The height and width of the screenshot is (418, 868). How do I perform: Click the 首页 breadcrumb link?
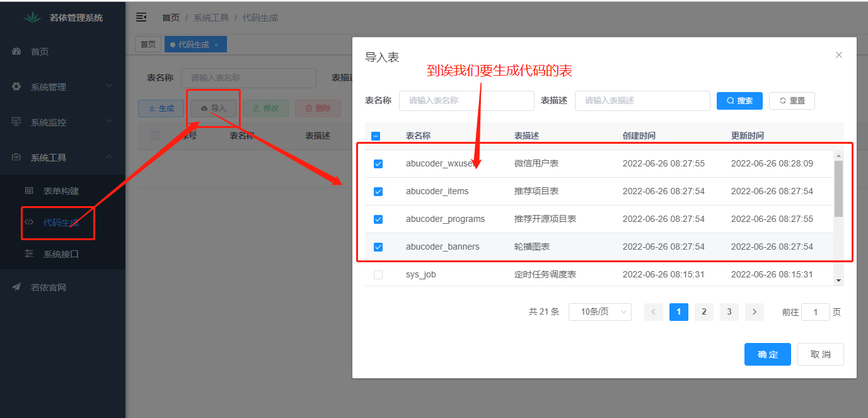[171, 18]
